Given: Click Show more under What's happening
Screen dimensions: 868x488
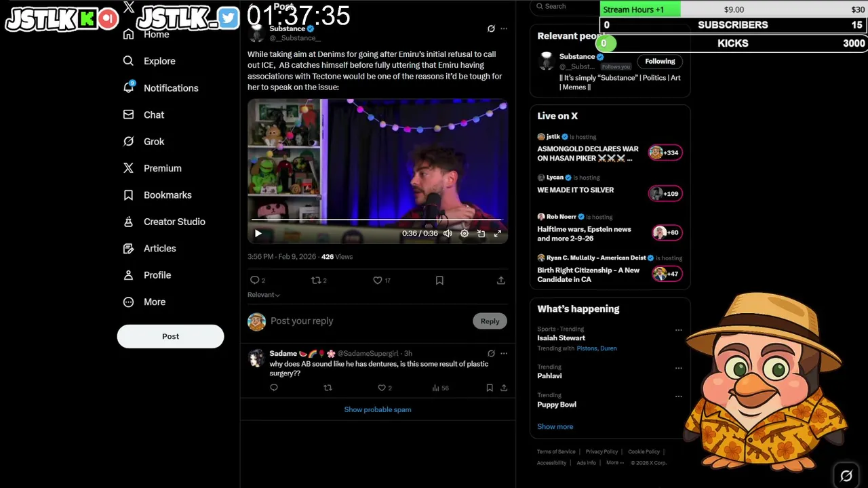Looking at the screenshot, I should [x=555, y=426].
